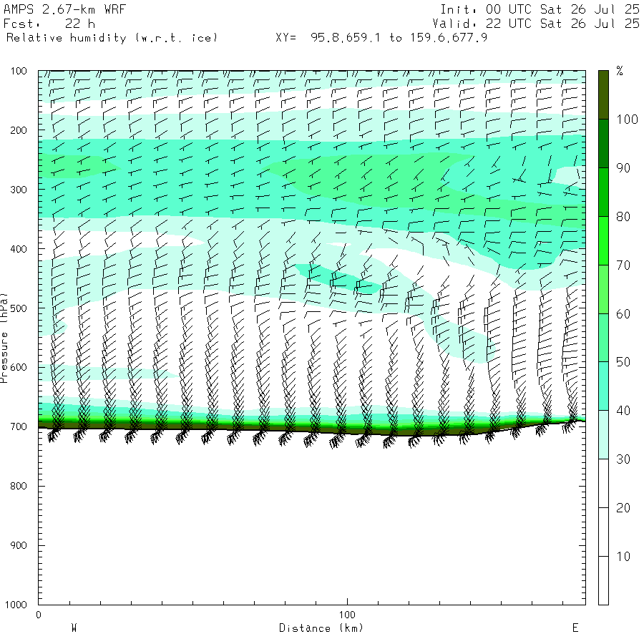Click the 500 hPa pressure axis label
Image resolution: width=644 pixels, height=644 pixels.
(x=19, y=308)
